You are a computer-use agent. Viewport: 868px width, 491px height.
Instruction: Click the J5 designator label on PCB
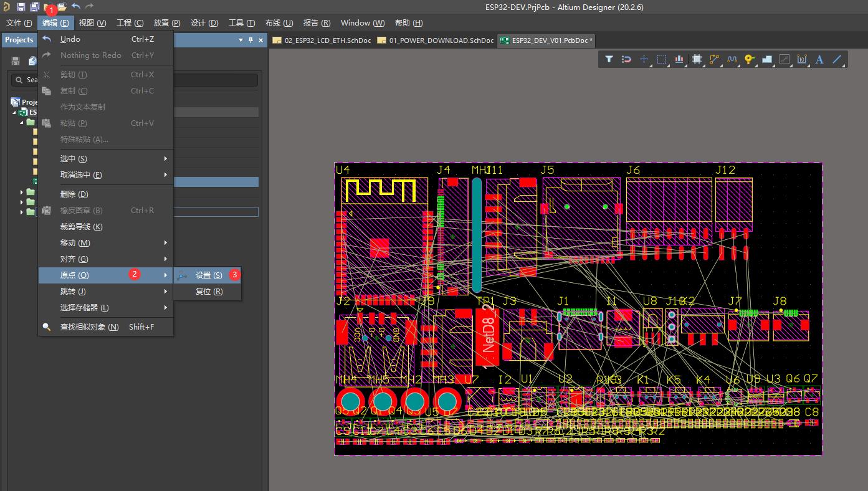[x=547, y=170]
